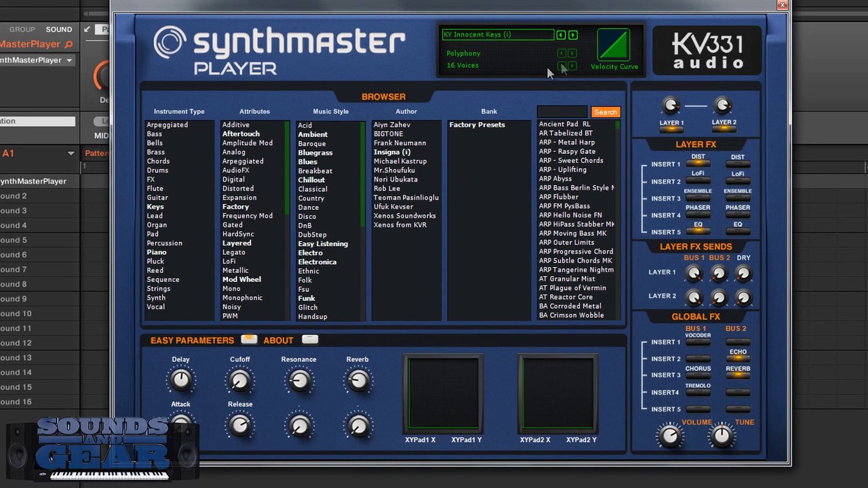Toggle the LAYER 1 enable button

tap(671, 129)
